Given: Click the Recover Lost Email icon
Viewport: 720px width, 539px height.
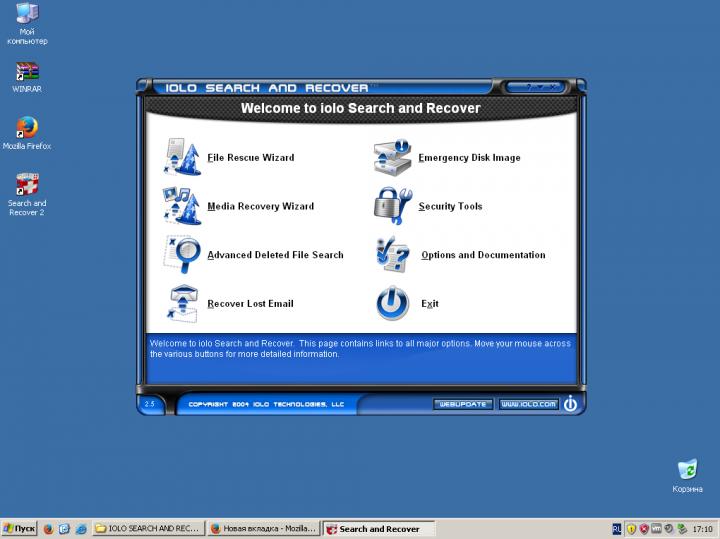Looking at the screenshot, I should coord(181,303).
